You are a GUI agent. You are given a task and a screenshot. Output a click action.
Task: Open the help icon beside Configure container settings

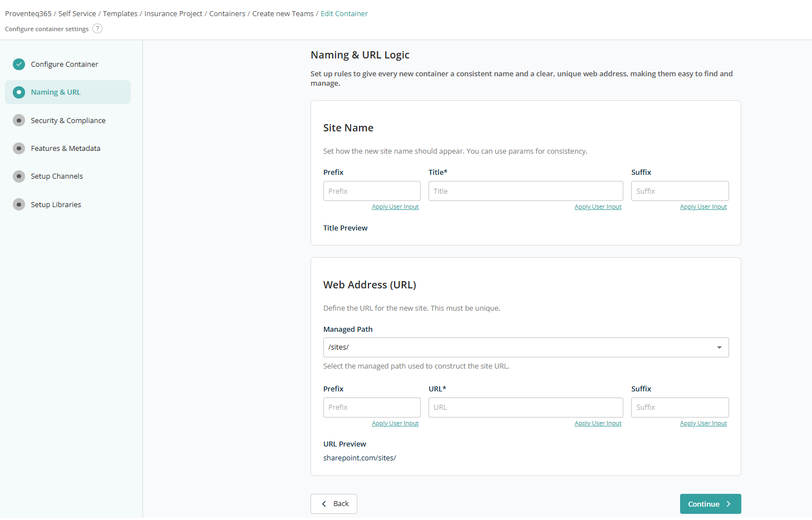pos(97,28)
